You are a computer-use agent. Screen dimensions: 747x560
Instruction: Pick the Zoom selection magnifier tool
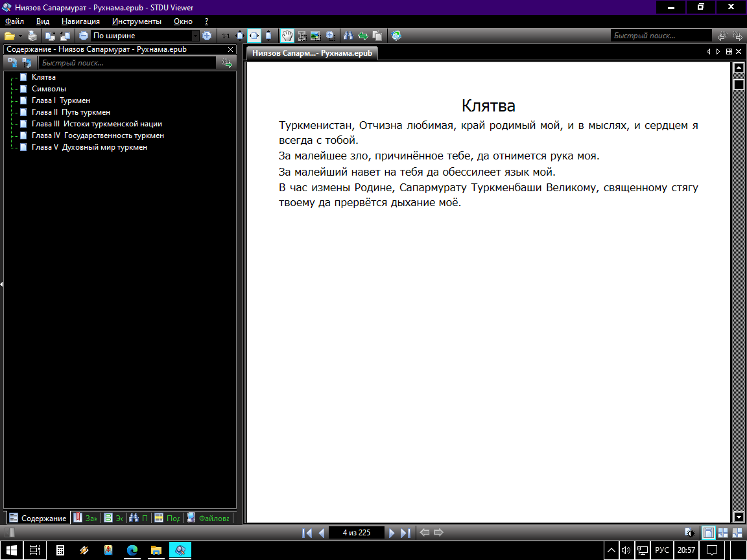[330, 36]
